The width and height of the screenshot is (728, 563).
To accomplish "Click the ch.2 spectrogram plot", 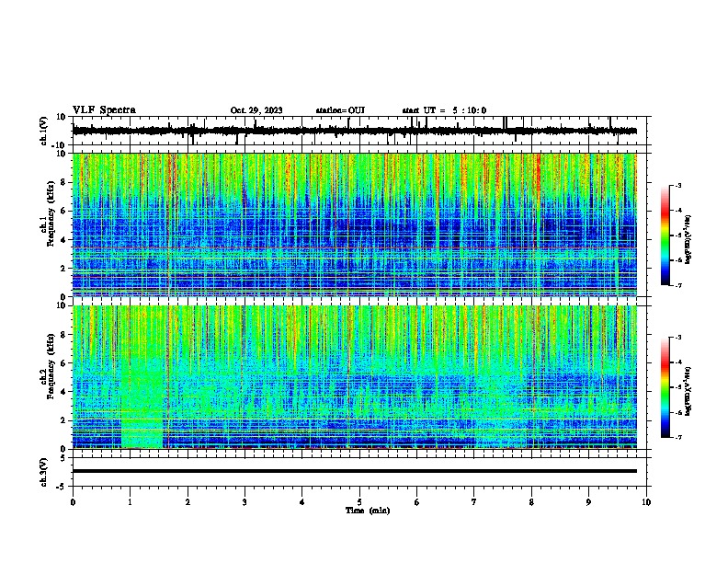I will click(x=354, y=377).
